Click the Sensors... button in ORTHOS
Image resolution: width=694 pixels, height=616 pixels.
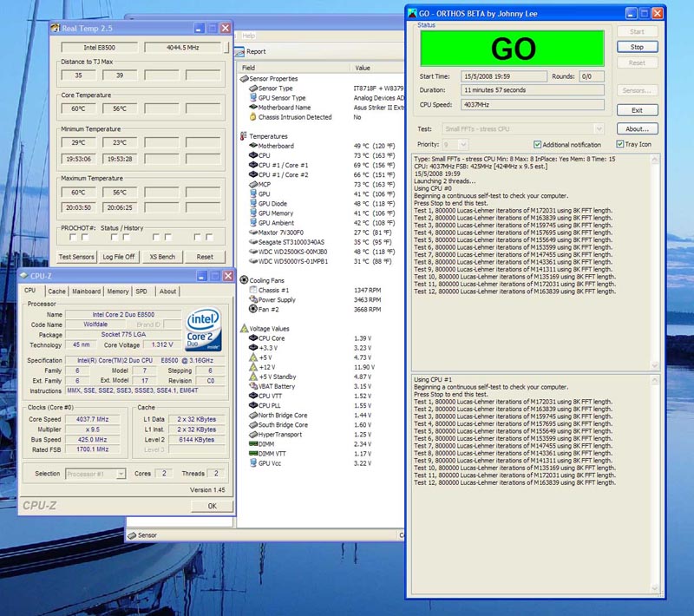pos(637,90)
